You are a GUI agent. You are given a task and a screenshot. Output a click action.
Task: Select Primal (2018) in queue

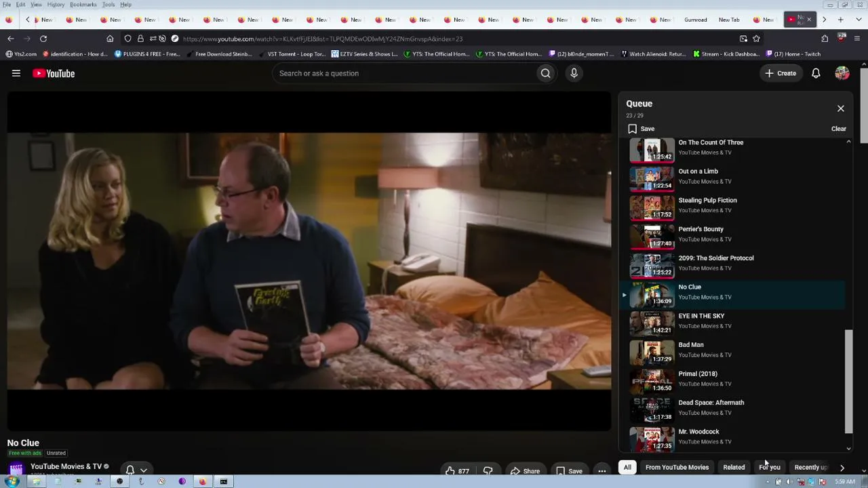pyautogui.click(x=732, y=382)
